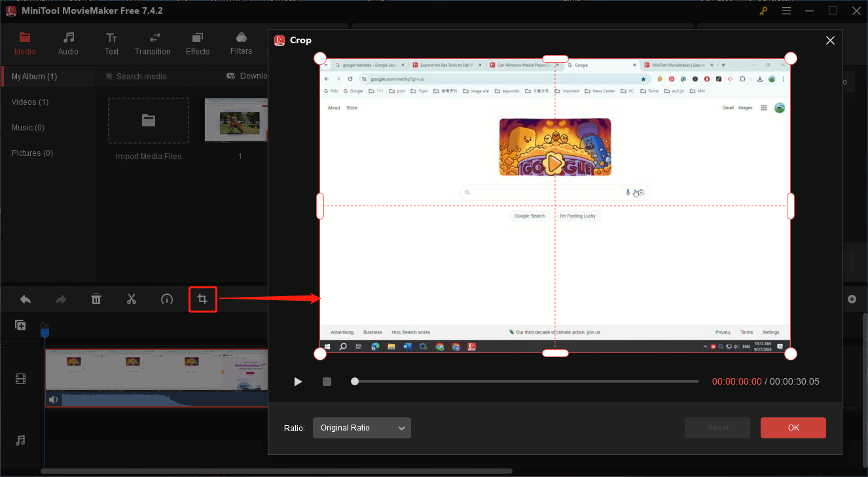Open the Audio tab
868x477 pixels.
(68, 43)
